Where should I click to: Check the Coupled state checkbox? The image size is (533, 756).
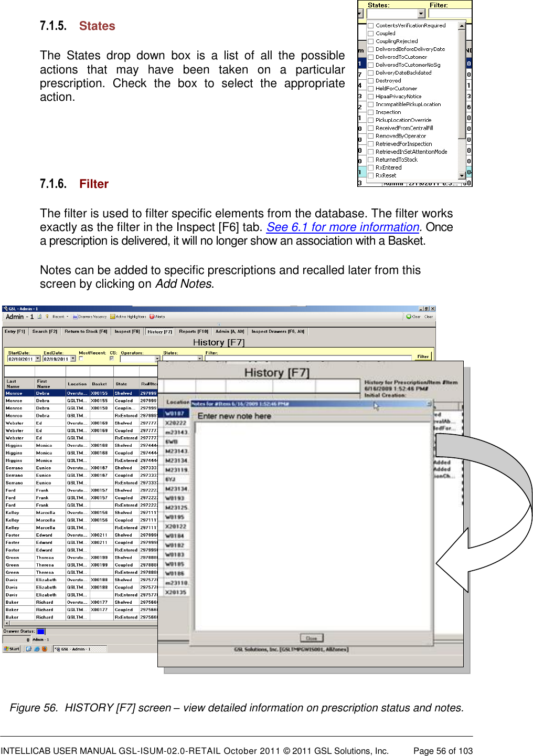point(370,33)
